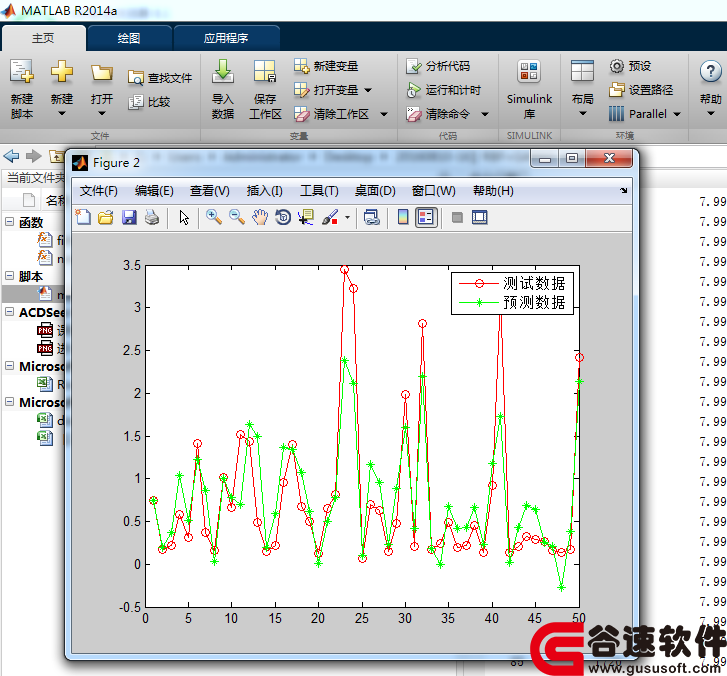Click the Help (帮助) question mark icon

710,72
